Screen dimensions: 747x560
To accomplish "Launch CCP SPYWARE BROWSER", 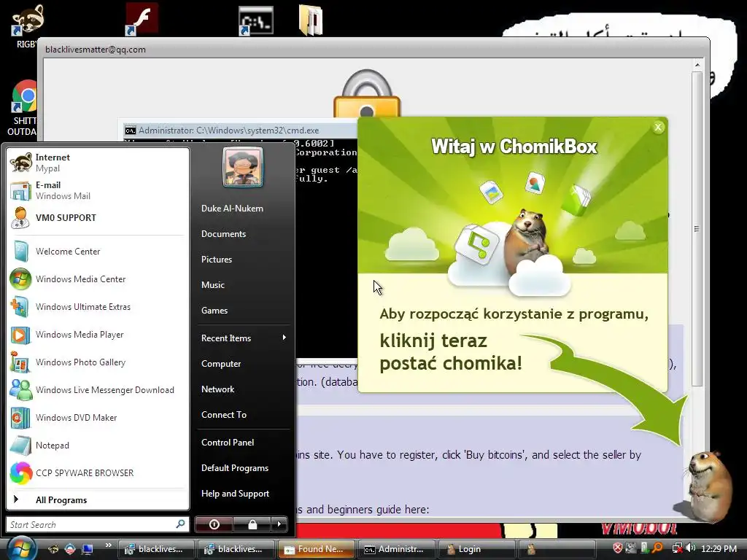I will [98, 472].
